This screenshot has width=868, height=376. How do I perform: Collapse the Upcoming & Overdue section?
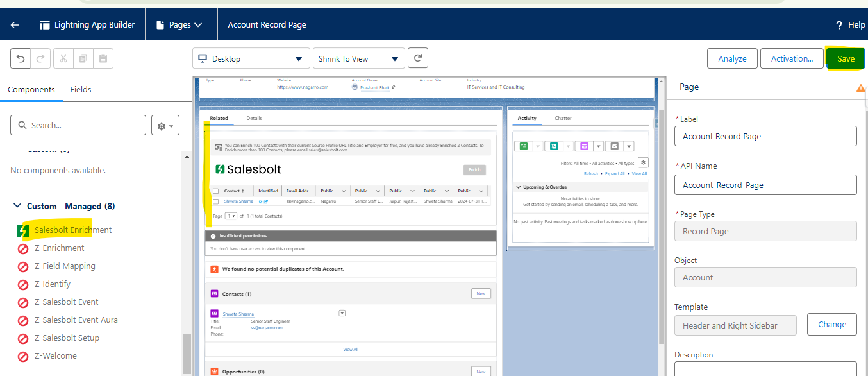[519, 187]
